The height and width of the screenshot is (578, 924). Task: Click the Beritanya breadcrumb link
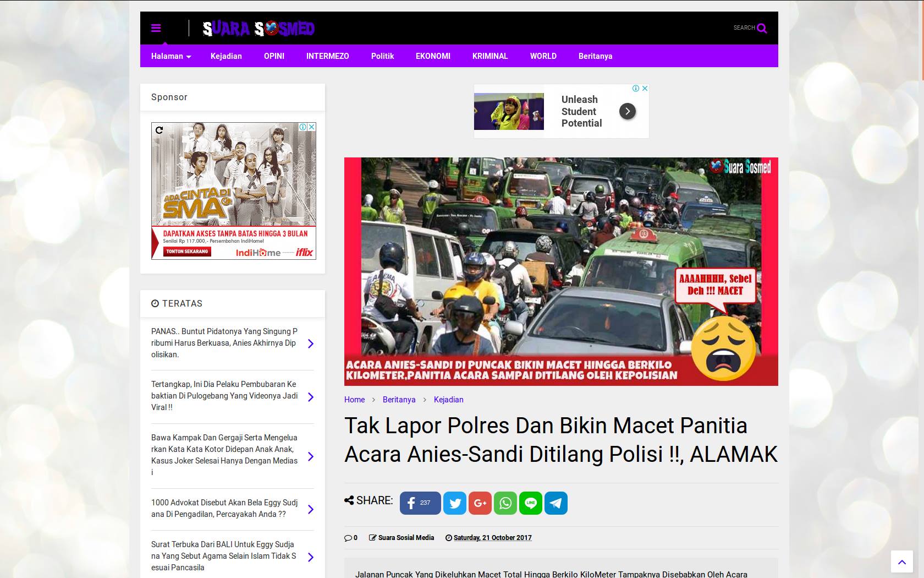399,400
